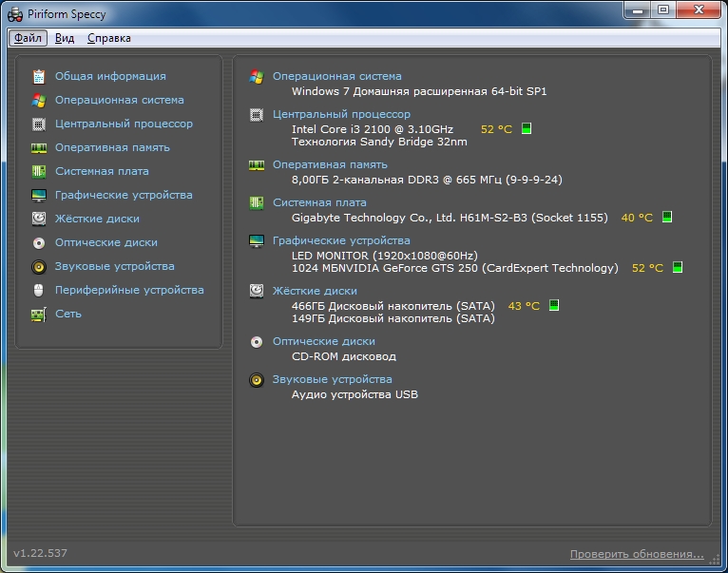The image size is (728, 573).
Task: Click the Gigabyte H61M-S2-B3 motherboard text line
Action: pyautogui.click(x=450, y=218)
